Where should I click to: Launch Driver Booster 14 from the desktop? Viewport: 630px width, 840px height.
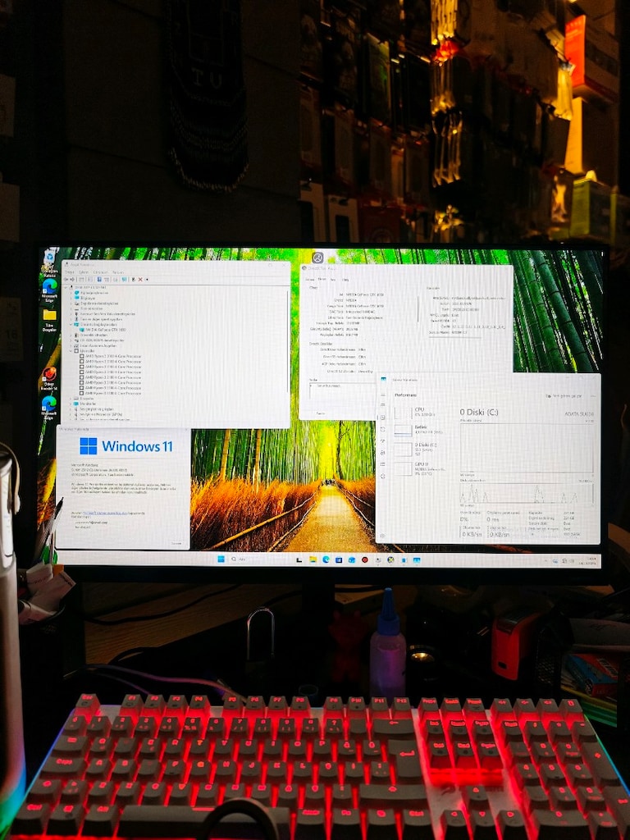(x=49, y=379)
